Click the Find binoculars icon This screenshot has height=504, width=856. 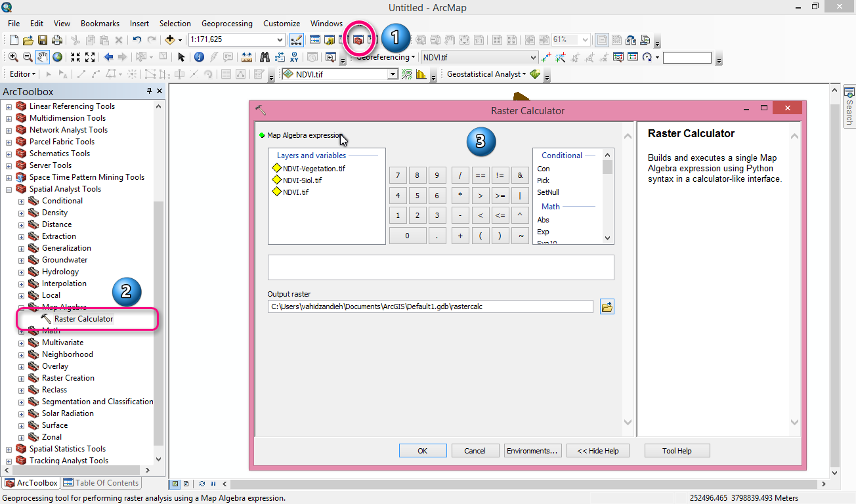tap(265, 57)
